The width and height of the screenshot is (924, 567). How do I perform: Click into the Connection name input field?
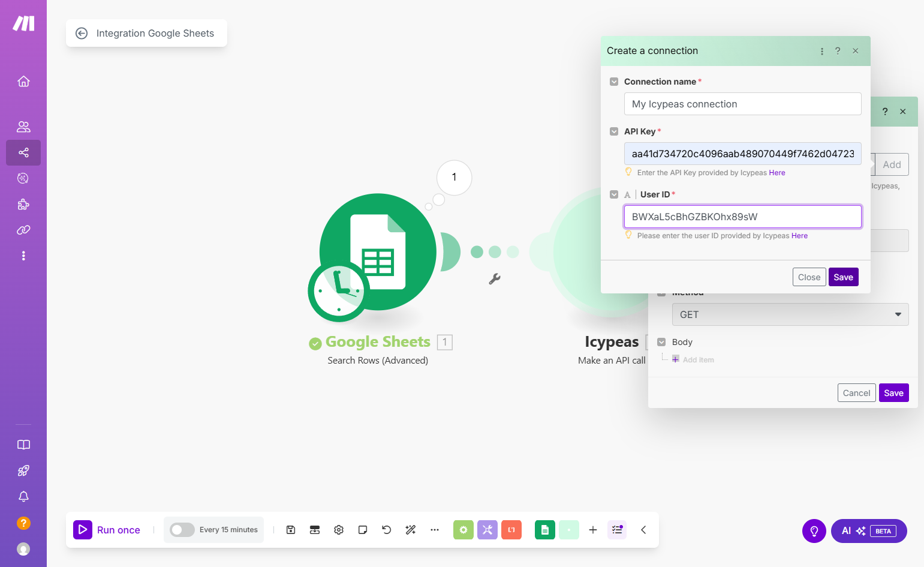[x=742, y=104]
